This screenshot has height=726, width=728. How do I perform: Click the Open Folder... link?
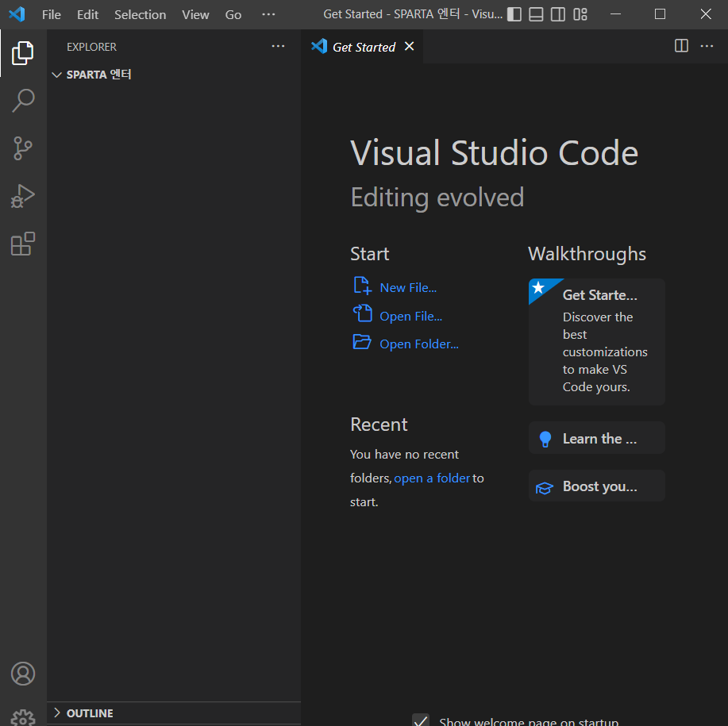419,344
